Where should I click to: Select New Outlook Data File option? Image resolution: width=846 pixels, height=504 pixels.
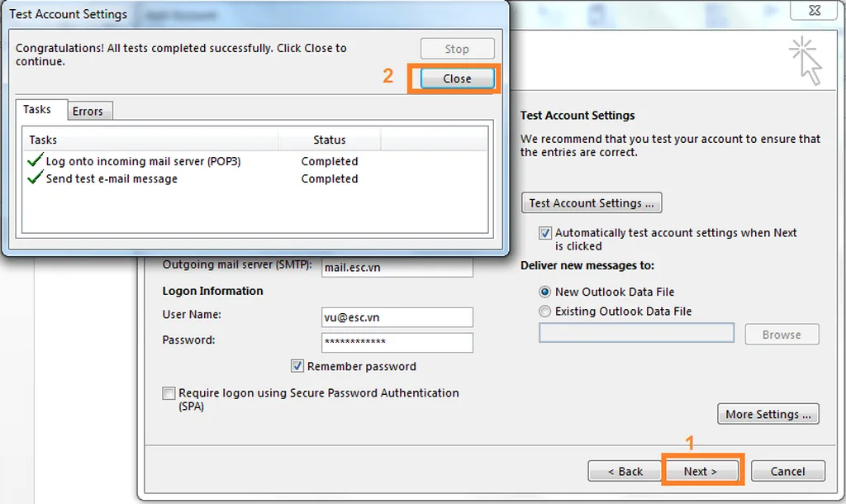(545, 292)
